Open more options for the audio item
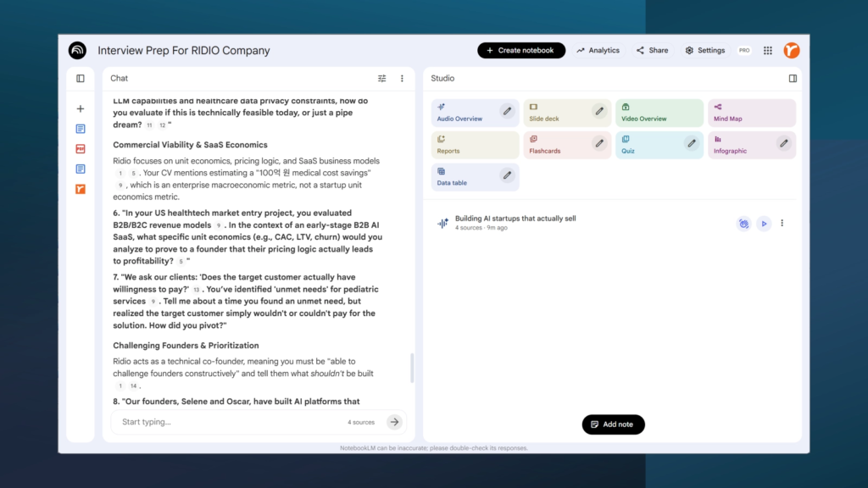868x488 pixels. 782,224
